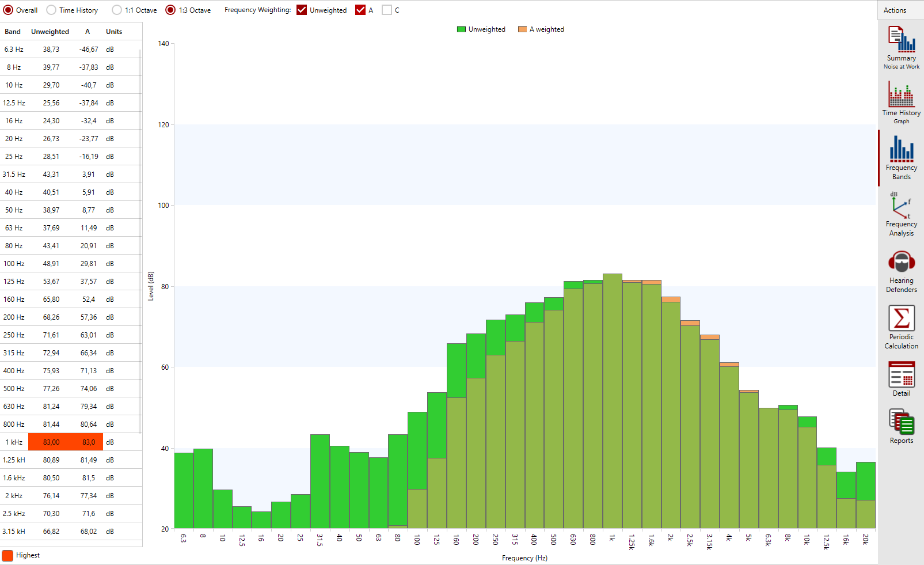Click the Units column header

click(x=114, y=32)
